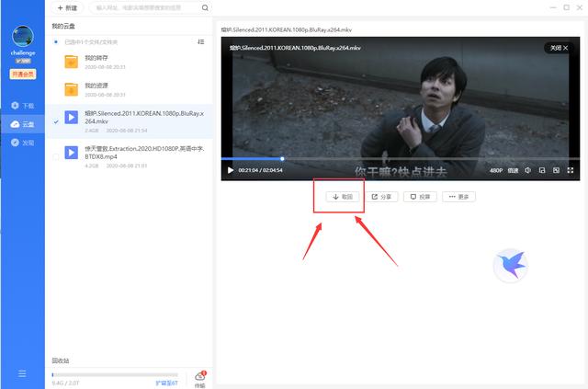Toggle the select-all checkbox in file list
This screenshot has height=389, width=588.
point(55,41)
